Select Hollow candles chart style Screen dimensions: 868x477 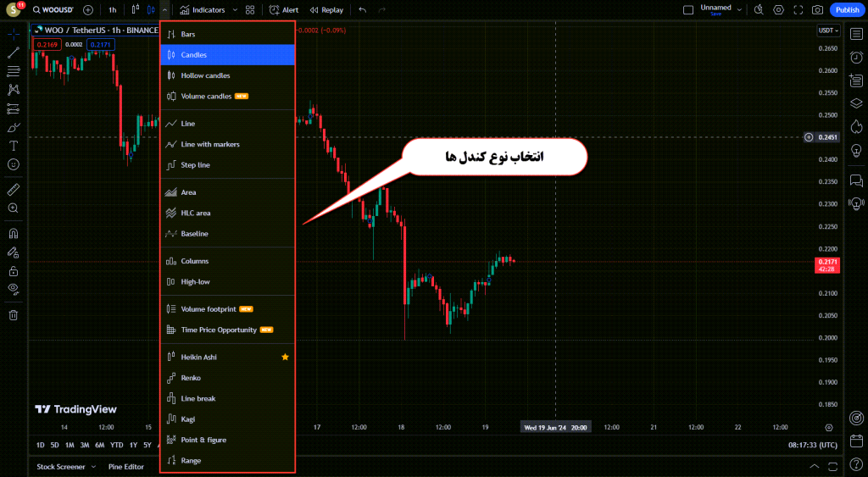pyautogui.click(x=227, y=75)
